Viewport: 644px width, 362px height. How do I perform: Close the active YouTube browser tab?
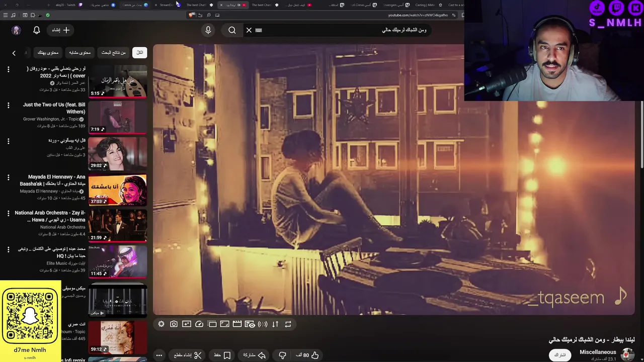pos(221,5)
